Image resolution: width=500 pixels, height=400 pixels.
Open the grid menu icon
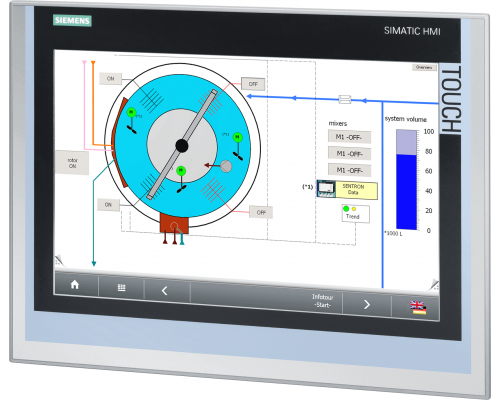[122, 288]
